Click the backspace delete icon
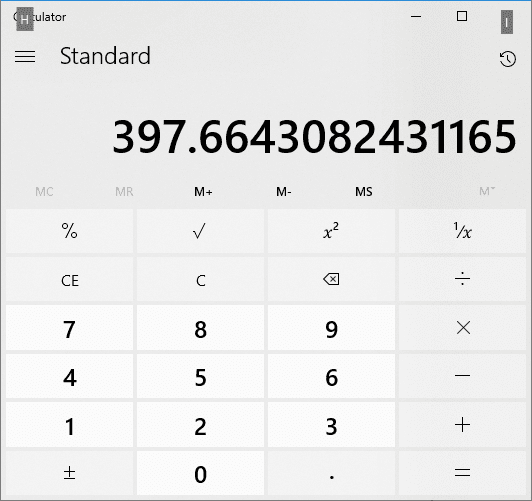532x501 pixels. [x=331, y=280]
